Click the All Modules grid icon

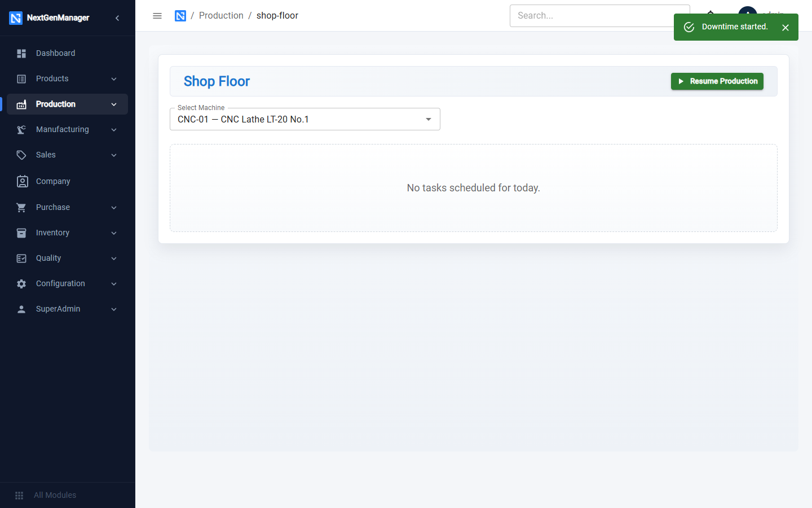[x=19, y=496]
